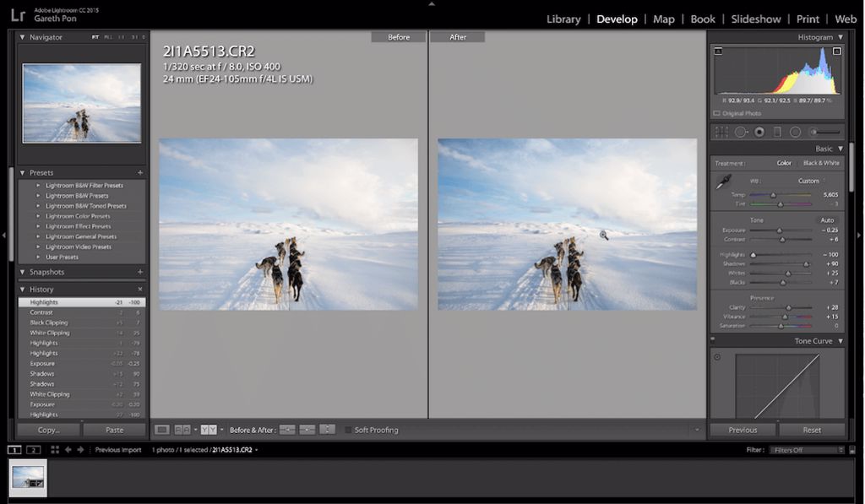The image size is (865, 504).
Task: Create a new snapshot with plus icon
Action: tap(140, 272)
